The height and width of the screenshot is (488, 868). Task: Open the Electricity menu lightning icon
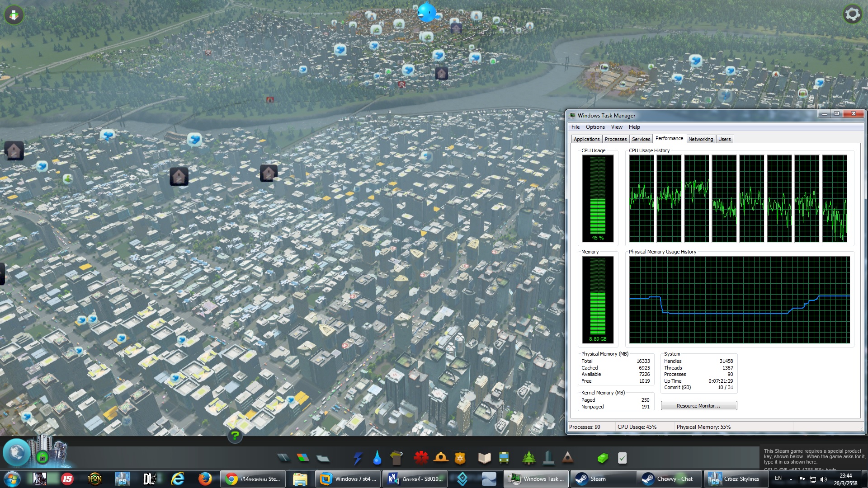358,458
